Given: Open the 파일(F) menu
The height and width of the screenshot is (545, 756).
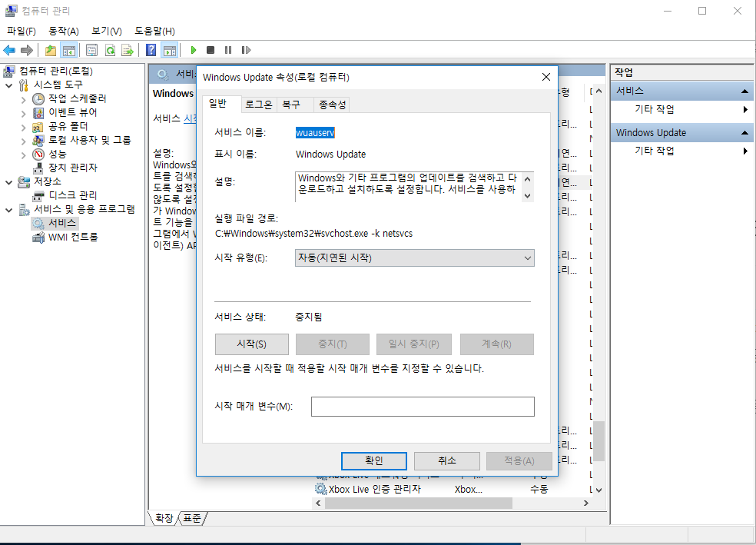Looking at the screenshot, I should point(22,32).
